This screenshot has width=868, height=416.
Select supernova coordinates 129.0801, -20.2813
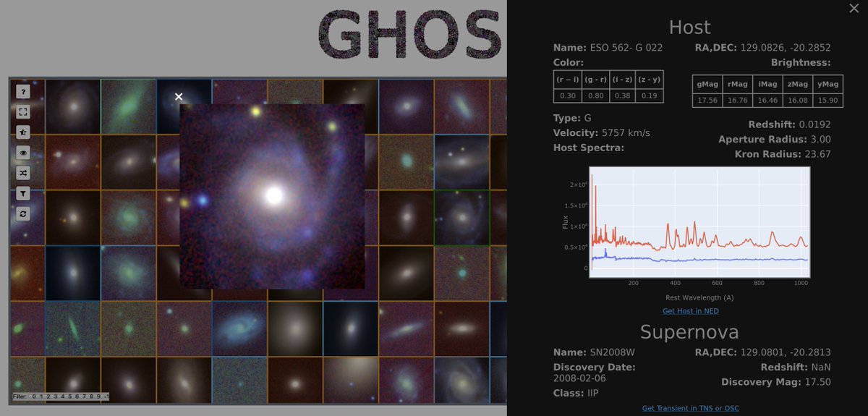(786, 352)
